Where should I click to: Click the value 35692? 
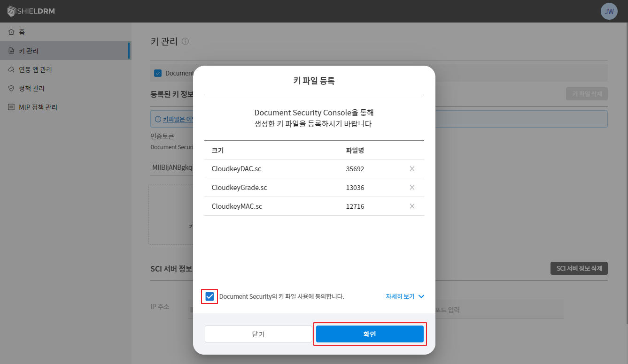[355, 168]
